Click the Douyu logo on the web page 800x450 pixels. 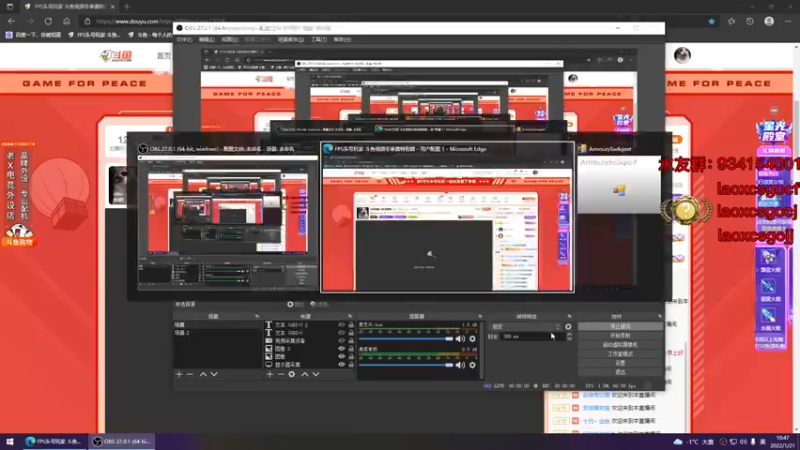tap(116, 56)
